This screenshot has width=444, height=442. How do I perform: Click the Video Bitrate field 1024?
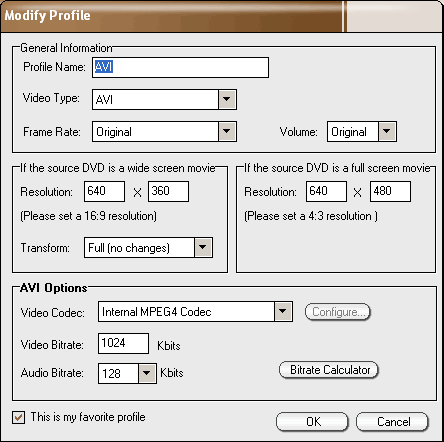point(123,343)
